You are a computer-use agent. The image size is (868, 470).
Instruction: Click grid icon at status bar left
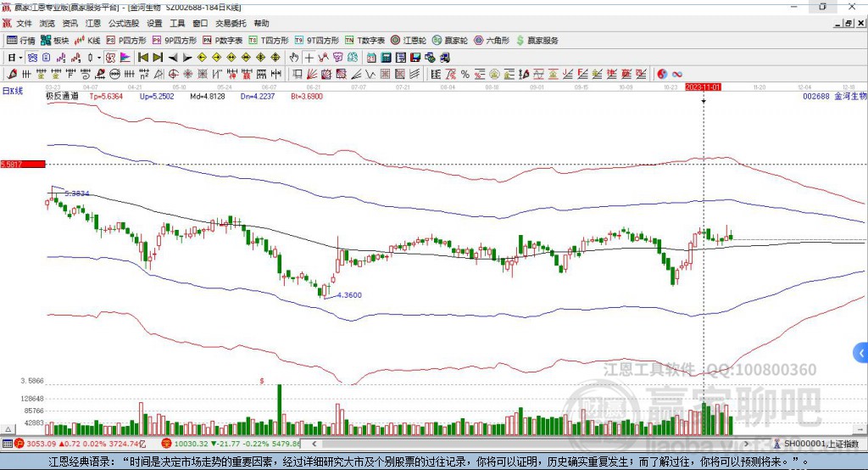[x=7, y=444]
